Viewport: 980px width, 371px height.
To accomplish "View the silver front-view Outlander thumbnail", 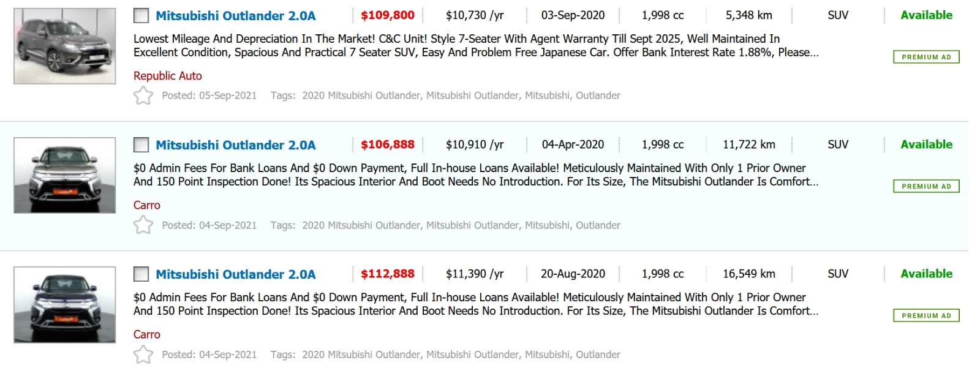I will 64,175.
